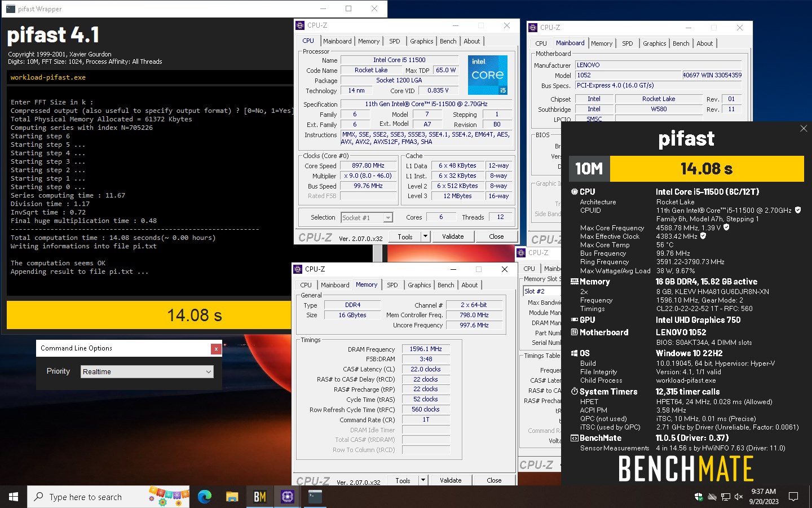Activate the BenchMate taskbar icon

click(260, 497)
